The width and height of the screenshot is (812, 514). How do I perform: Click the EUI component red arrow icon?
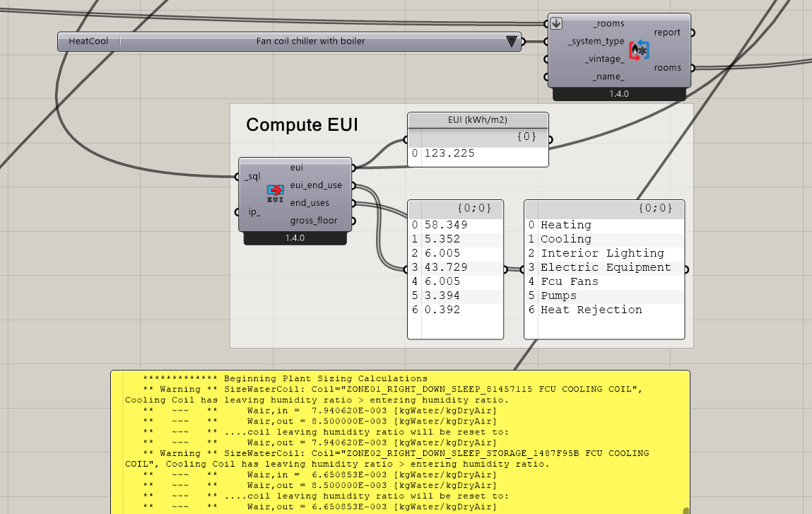coord(275,189)
